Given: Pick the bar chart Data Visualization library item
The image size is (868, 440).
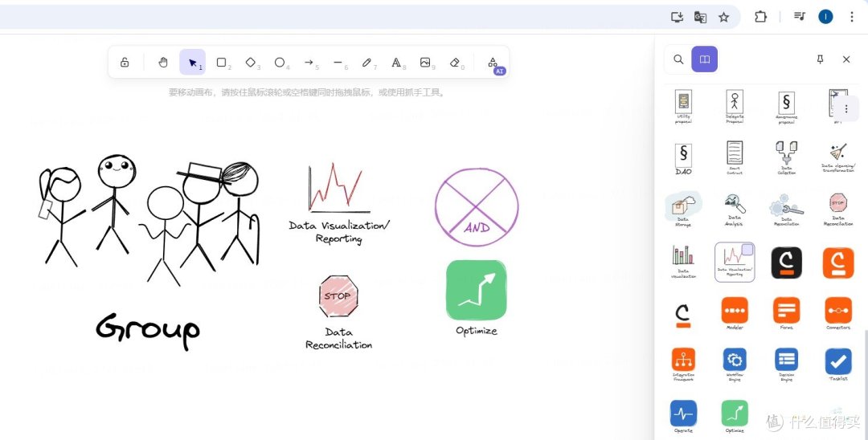Looking at the screenshot, I should coord(683,262).
